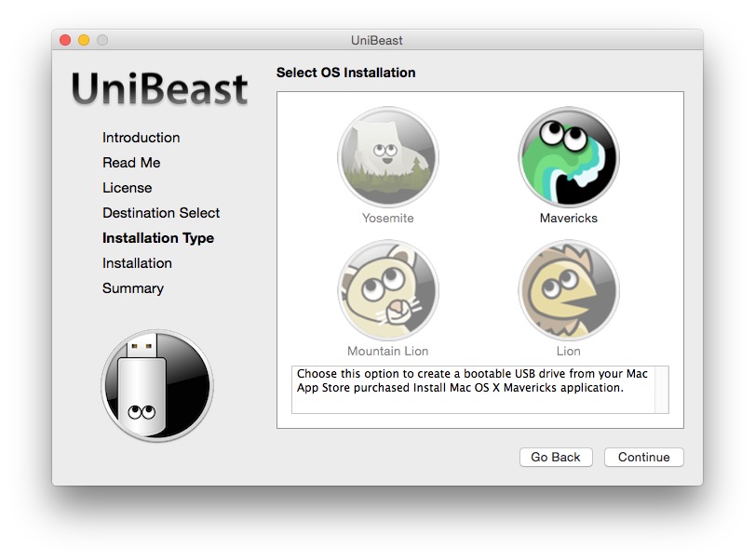
Task: Open the Summary step
Action: click(x=133, y=288)
